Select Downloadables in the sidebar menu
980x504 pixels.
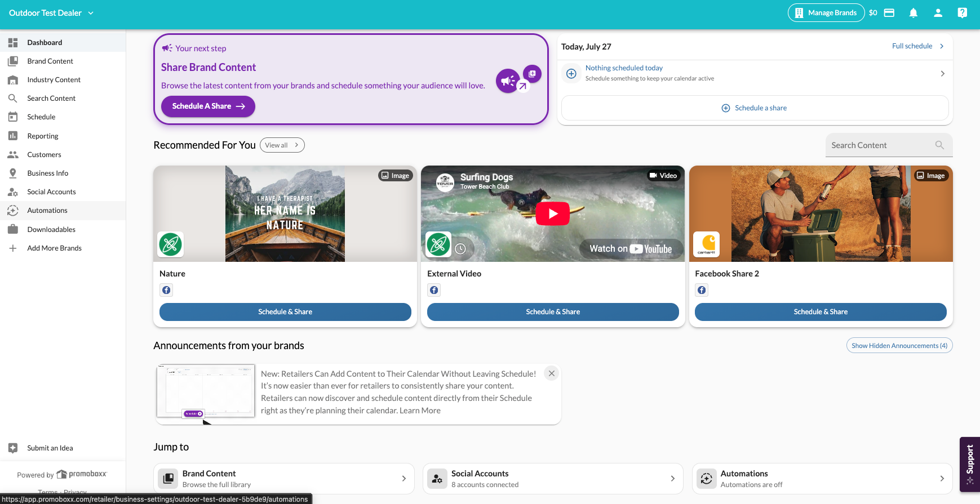[63, 229]
